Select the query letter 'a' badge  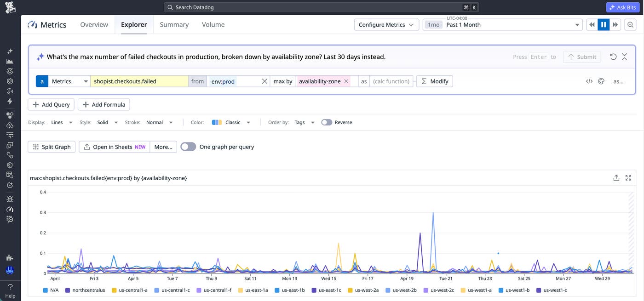(42, 81)
